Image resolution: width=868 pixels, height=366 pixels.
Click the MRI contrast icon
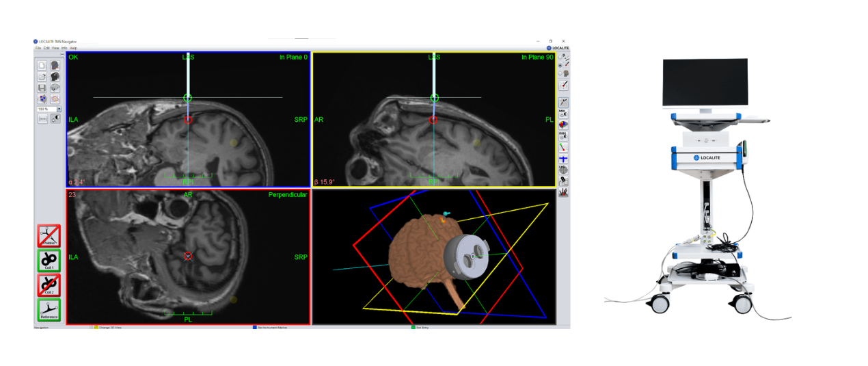point(564,115)
